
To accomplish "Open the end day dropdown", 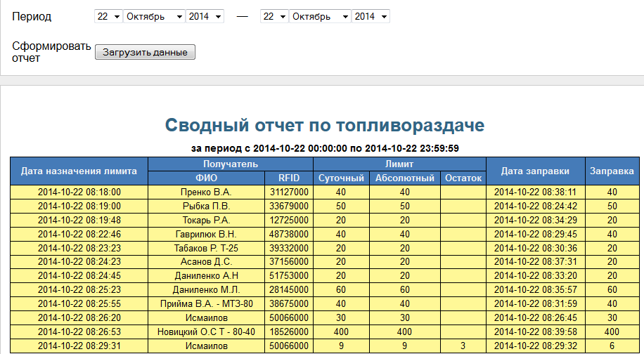I will tap(273, 16).
